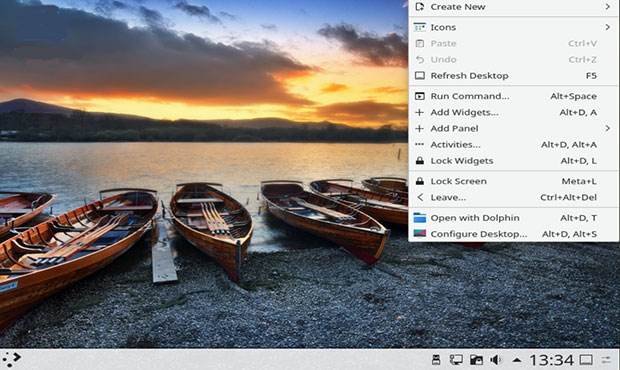Select Lock Screen menu entry
620x370 pixels.
513,181
